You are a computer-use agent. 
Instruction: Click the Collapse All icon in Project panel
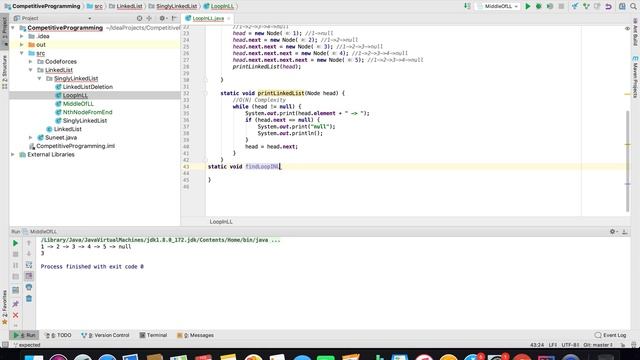pyautogui.click(x=149, y=18)
